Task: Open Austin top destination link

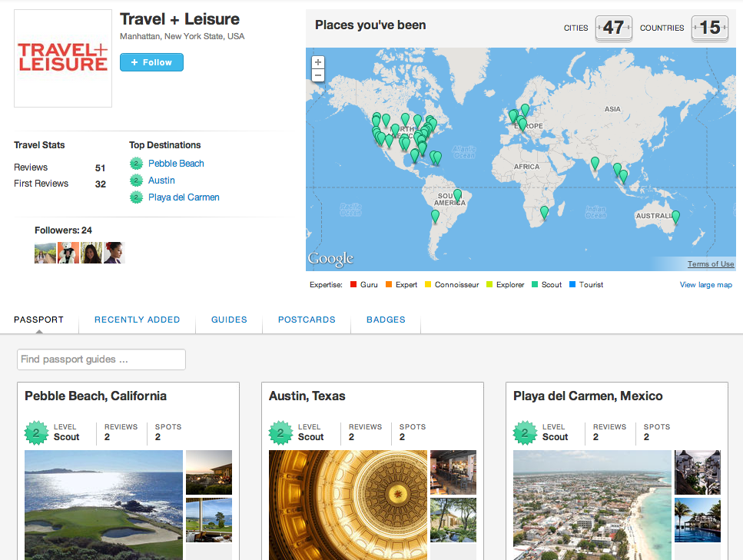Action: 161,181
